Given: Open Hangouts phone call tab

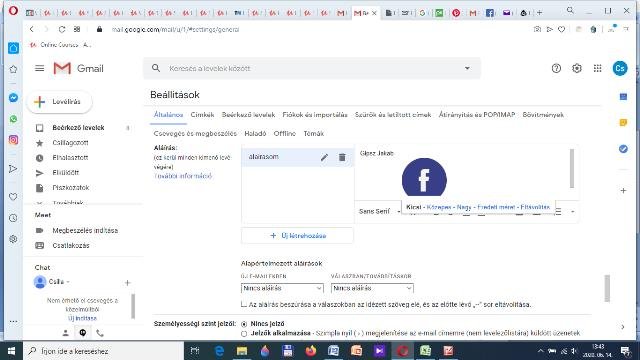Looking at the screenshot, I should 100,333.
